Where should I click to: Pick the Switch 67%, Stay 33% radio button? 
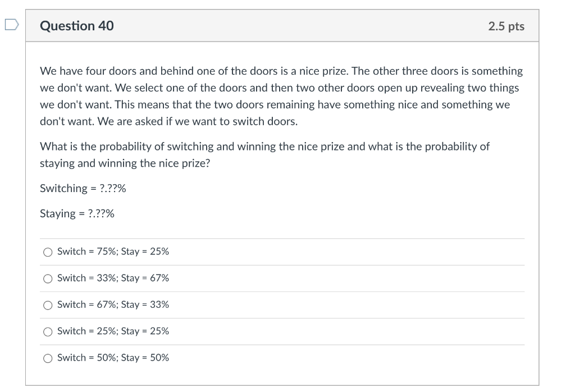(48, 305)
